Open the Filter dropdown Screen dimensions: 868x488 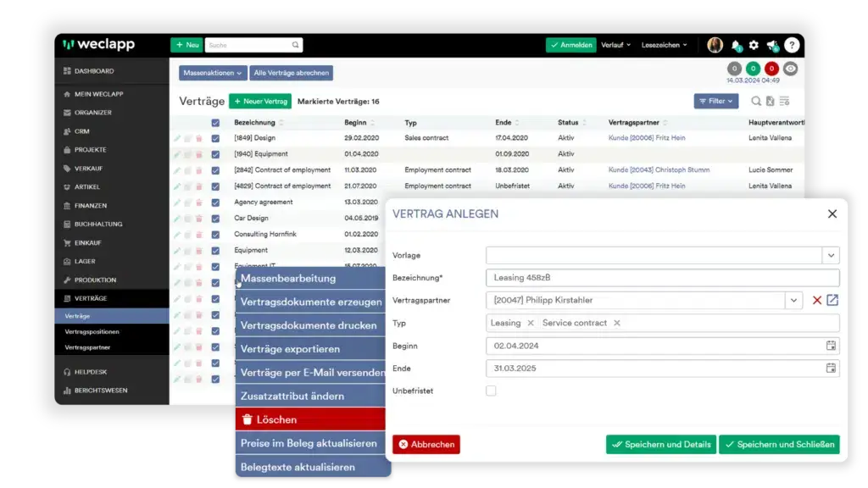(x=715, y=101)
